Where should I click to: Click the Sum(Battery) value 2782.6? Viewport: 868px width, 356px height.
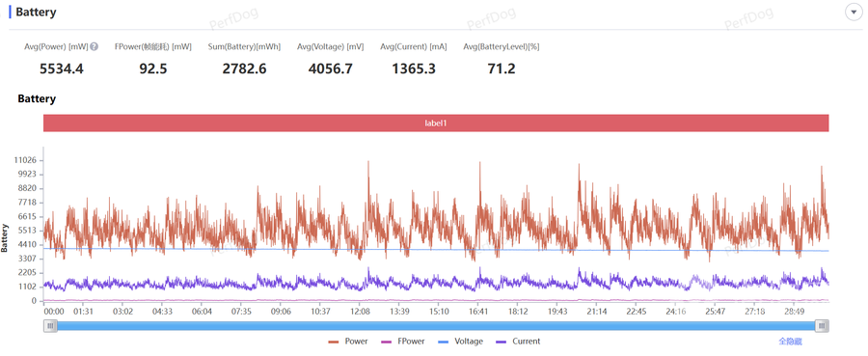point(244,69)
